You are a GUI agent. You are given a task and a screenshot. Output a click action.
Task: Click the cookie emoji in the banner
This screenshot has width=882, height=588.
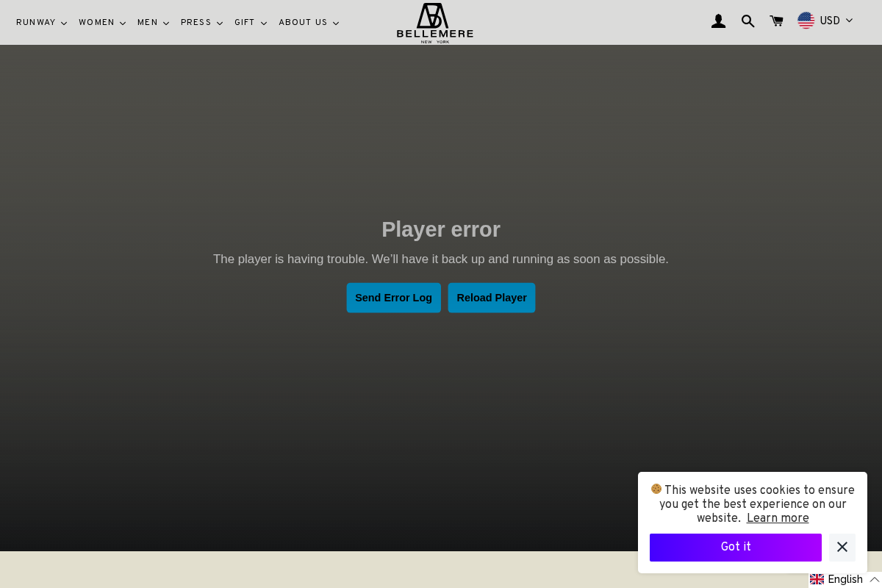(x=656, y=490)
